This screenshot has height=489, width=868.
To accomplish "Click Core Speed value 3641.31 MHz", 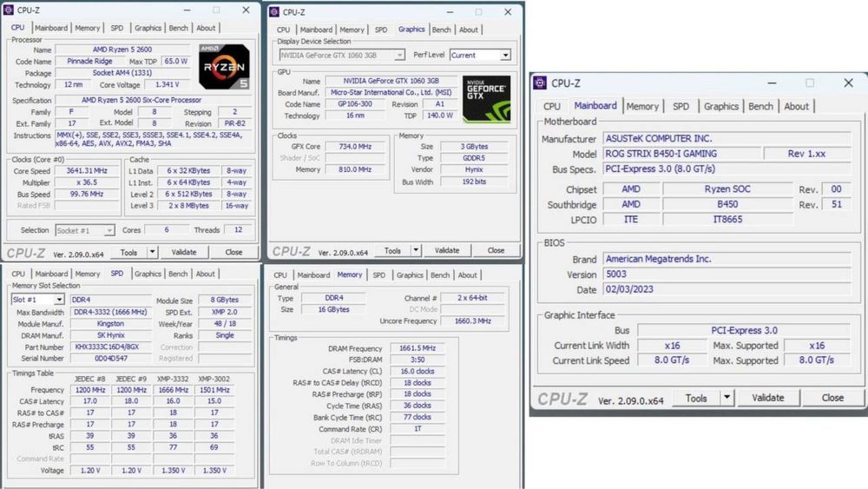I will [87, 171].
